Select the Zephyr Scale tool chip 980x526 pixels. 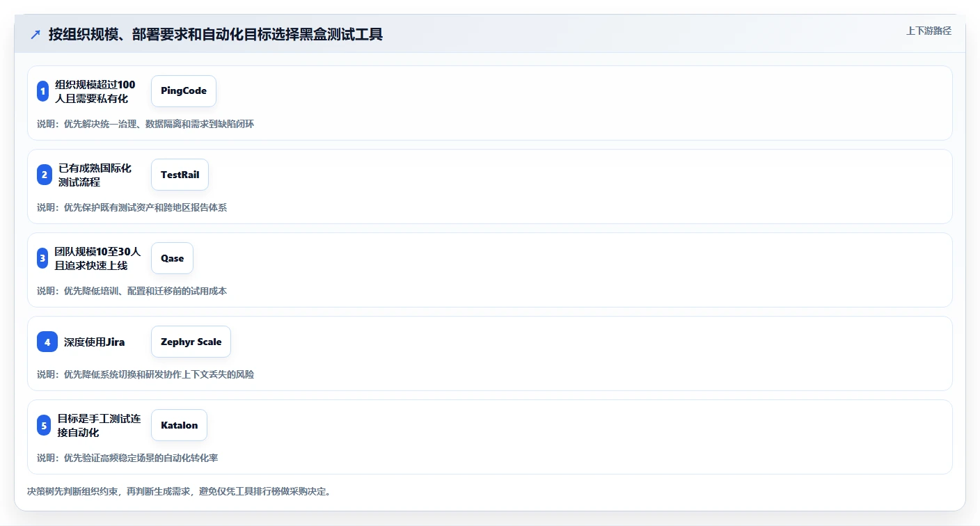[191, 342]
